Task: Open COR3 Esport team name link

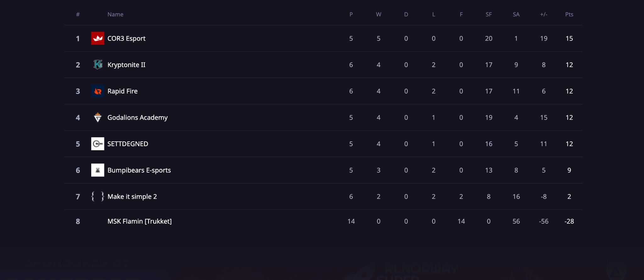Action: coord(126,38)
